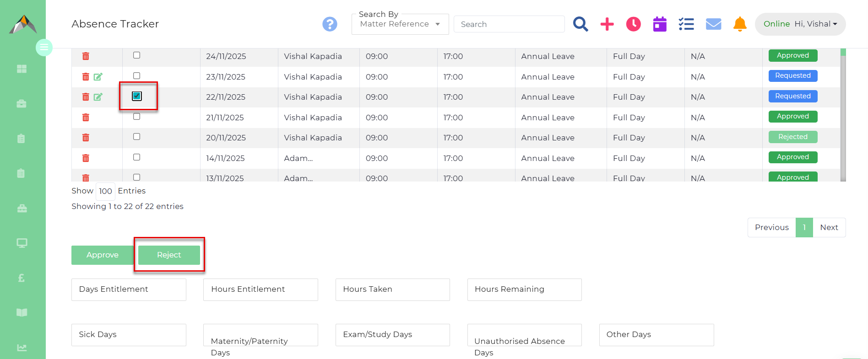Select checkbox for 20/11/2025 row
This screenshot has height=359, width=868.
[136, 137]
